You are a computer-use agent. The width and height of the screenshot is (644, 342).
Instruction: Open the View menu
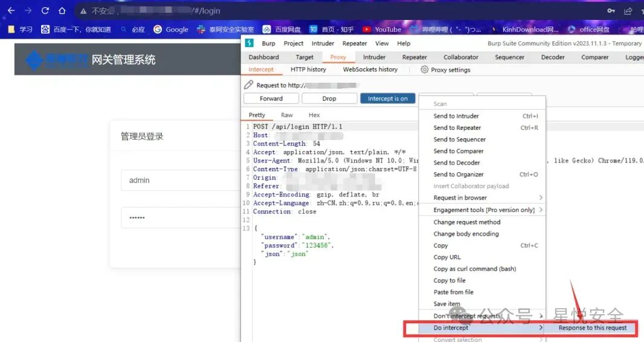382,43
